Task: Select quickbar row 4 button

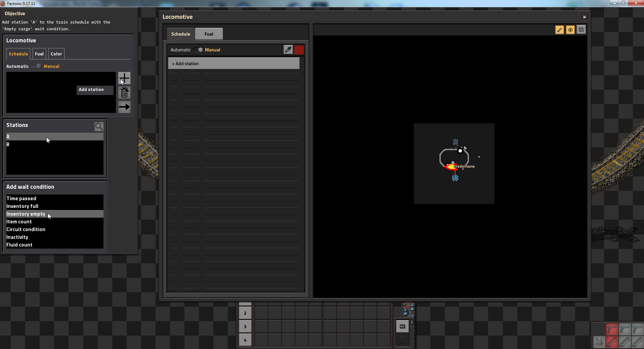Action: click(x=245, y=340)
